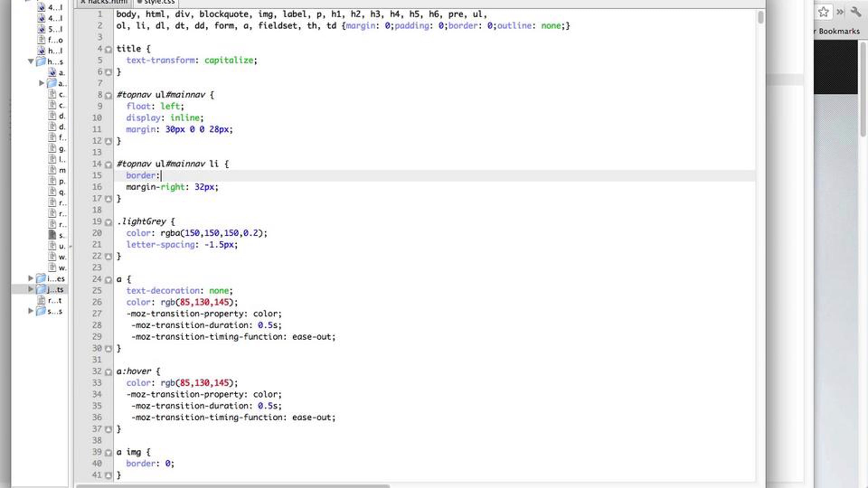Expand the i...es folder disclosure triangle

tap(31, 278)
